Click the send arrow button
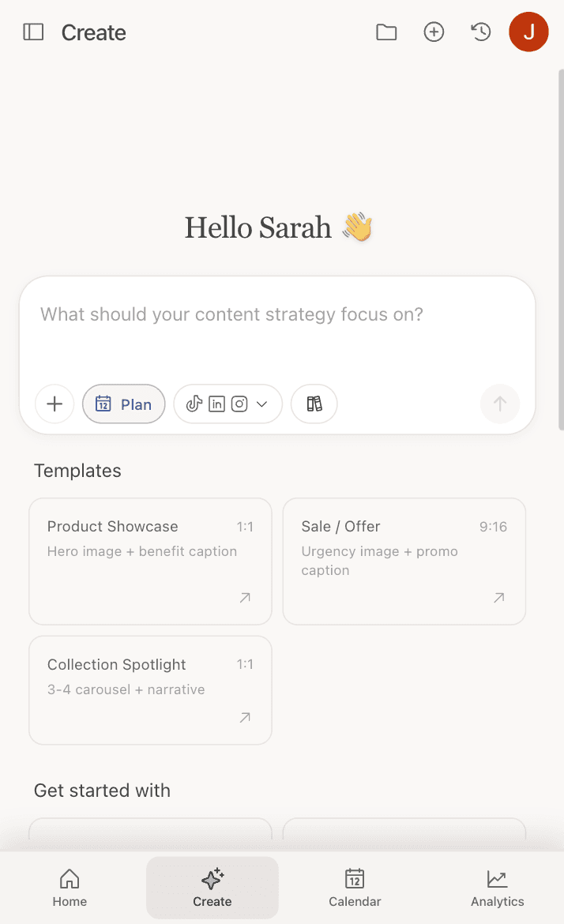Screen dimensions: 564x924 (500, 404)
